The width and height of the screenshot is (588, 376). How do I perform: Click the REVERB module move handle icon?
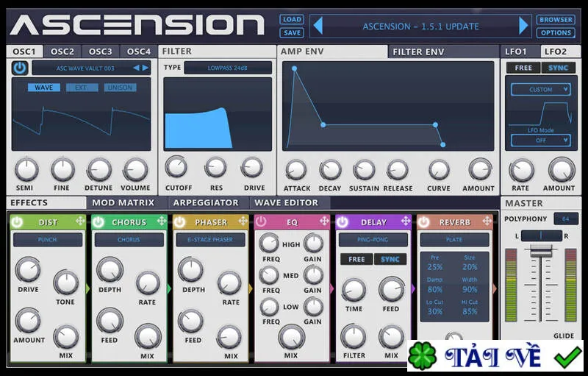coord(487,221)
